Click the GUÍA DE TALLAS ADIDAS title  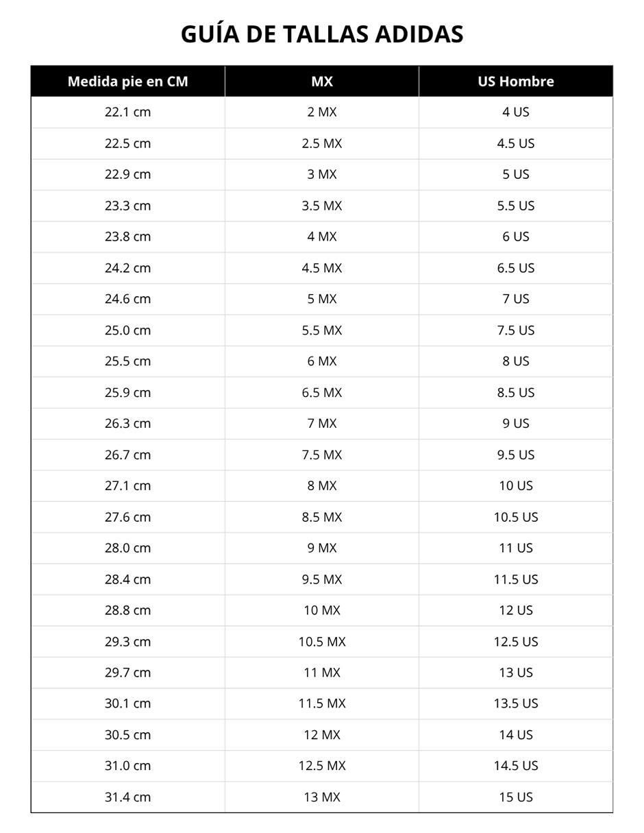322,34
